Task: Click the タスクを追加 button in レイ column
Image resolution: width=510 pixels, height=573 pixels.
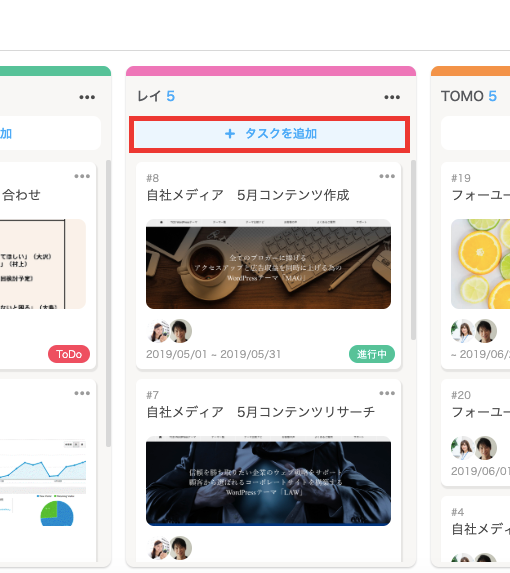Action: click(x=269, y=134)
